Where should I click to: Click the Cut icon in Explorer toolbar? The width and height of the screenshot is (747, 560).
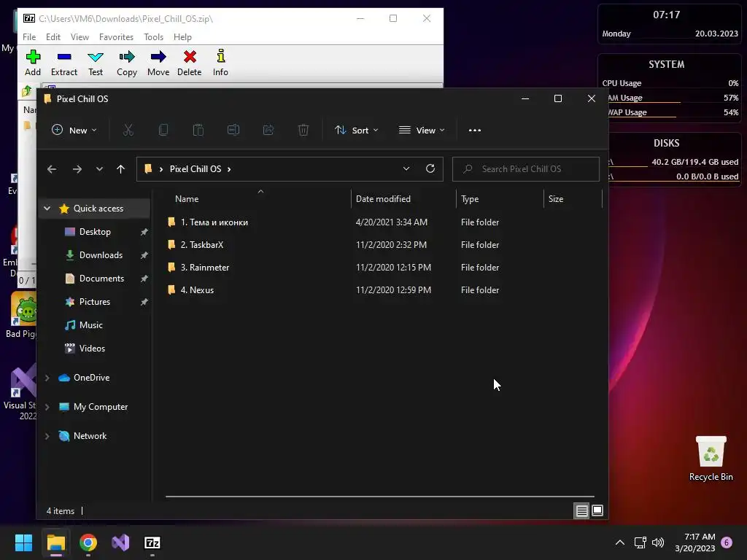(128, 130)
